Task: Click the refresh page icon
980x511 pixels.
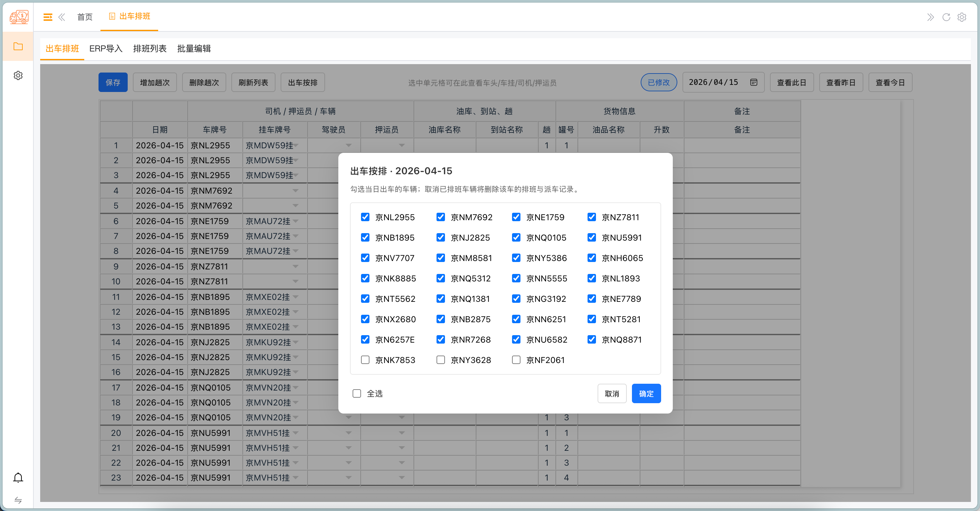Action: pos(946,17)
